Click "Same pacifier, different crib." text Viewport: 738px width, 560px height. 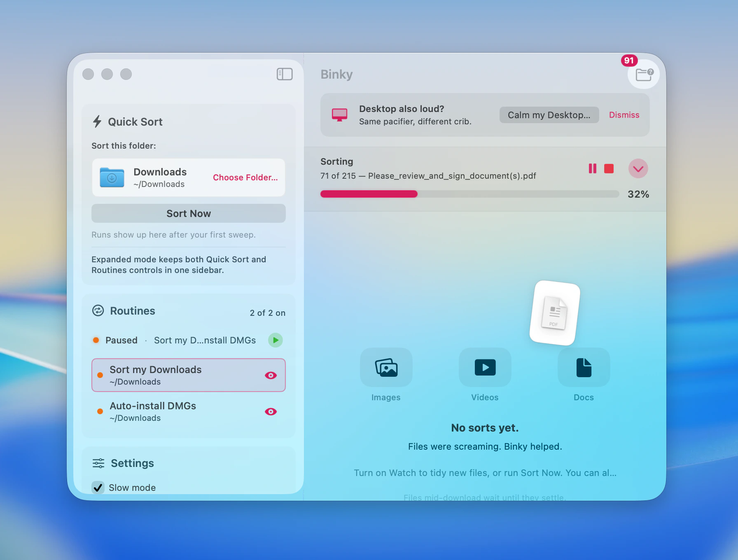point(415,121)
